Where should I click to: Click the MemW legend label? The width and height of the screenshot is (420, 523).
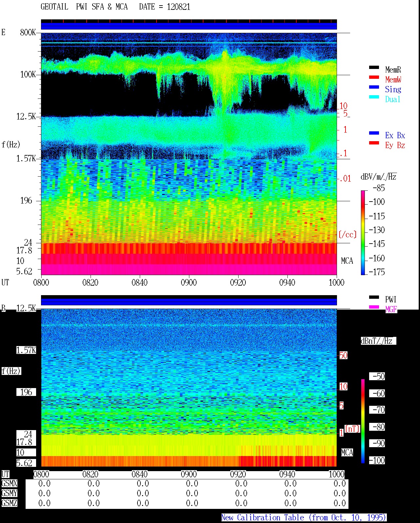click(x=393, y=79)
